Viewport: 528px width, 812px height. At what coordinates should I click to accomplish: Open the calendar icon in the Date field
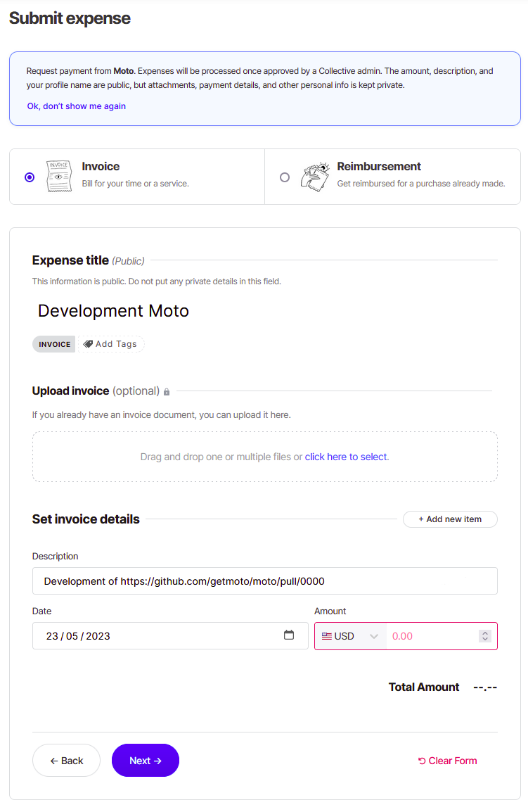pyautogui.click(x=289, y=635)
